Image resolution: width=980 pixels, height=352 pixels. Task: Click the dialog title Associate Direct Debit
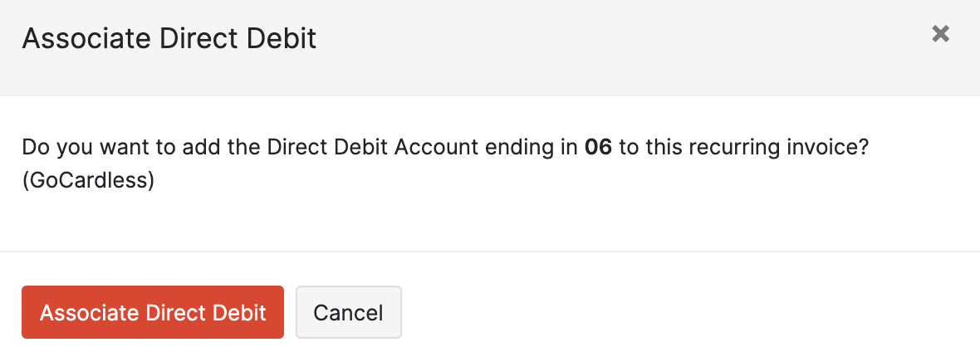[x=169, y=38]
